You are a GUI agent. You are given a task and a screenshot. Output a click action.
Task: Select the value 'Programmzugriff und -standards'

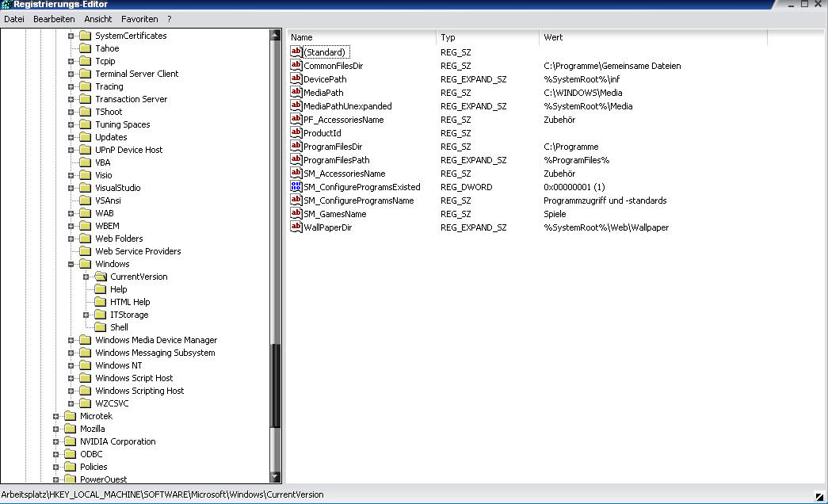point(605,200)
